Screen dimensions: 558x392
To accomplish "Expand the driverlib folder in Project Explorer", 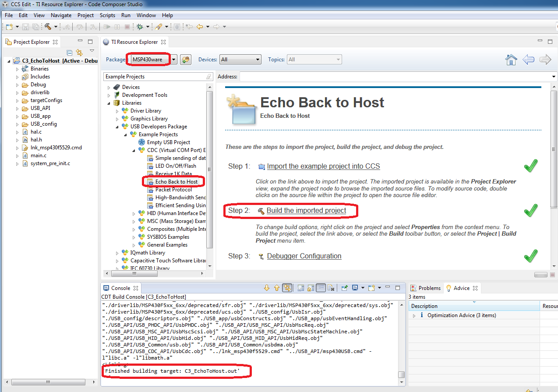I will (17, 92).
